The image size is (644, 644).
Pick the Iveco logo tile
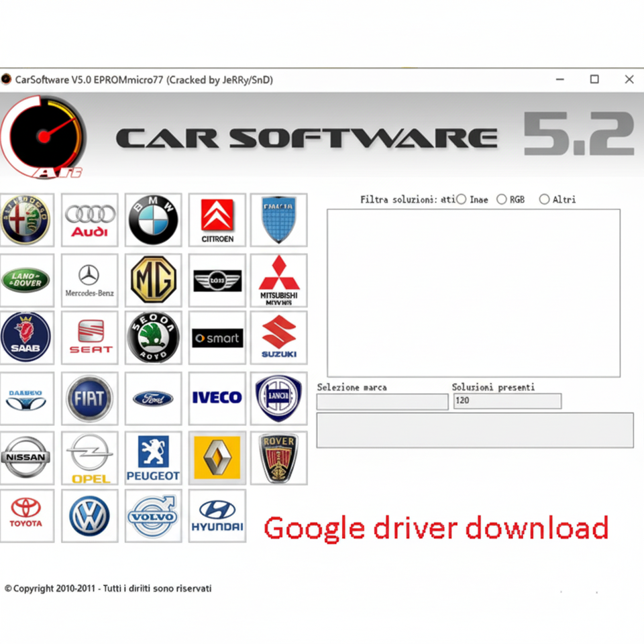(x=217, y=398)
